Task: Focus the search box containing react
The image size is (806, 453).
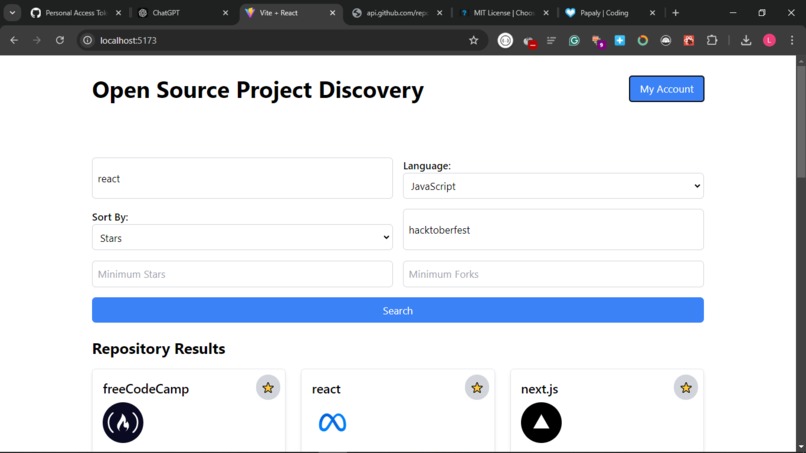Action: (242, 178)
